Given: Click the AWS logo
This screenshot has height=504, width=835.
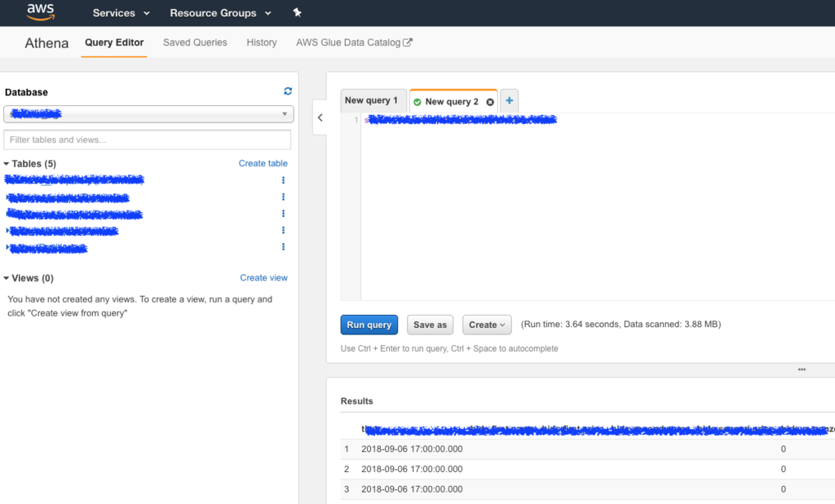Looking at the screenshot, I should [41, 11].
